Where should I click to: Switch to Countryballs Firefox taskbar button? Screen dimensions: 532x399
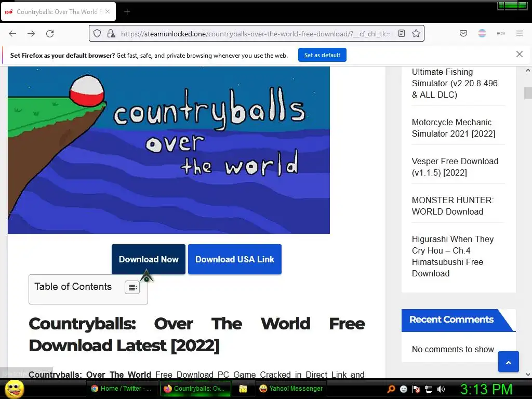click(x=195, y=389)
